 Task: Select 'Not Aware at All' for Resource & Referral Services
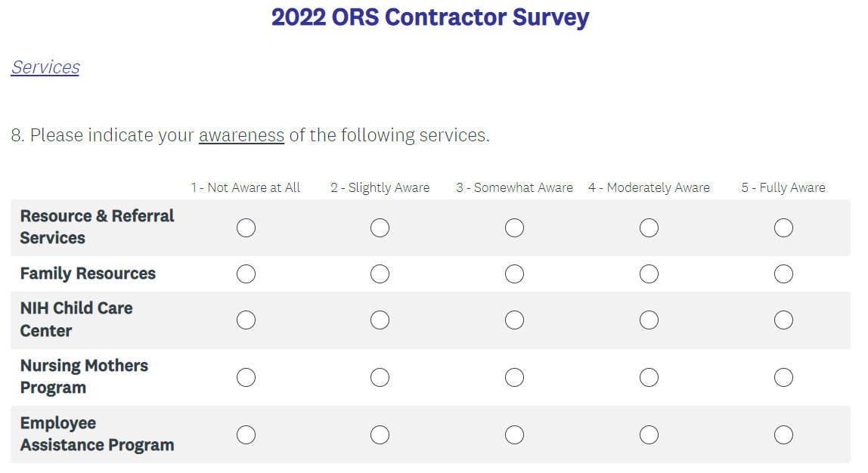point(246,227)
